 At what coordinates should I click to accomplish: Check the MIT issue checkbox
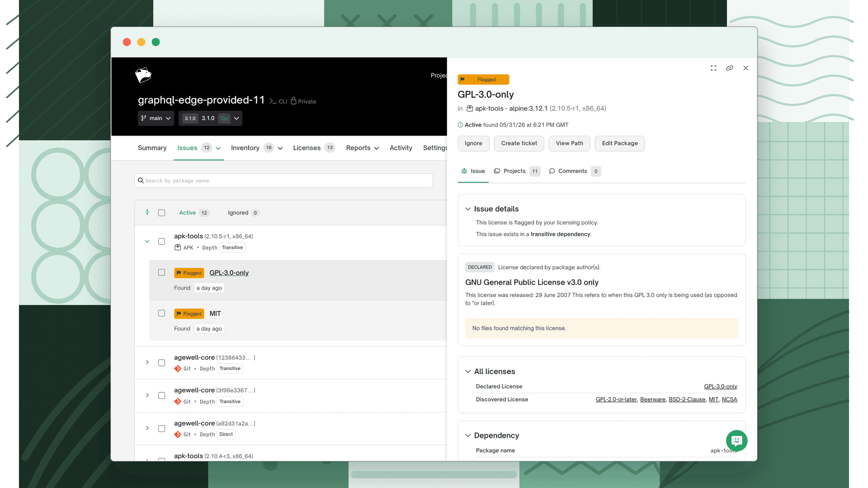[161, 313]
